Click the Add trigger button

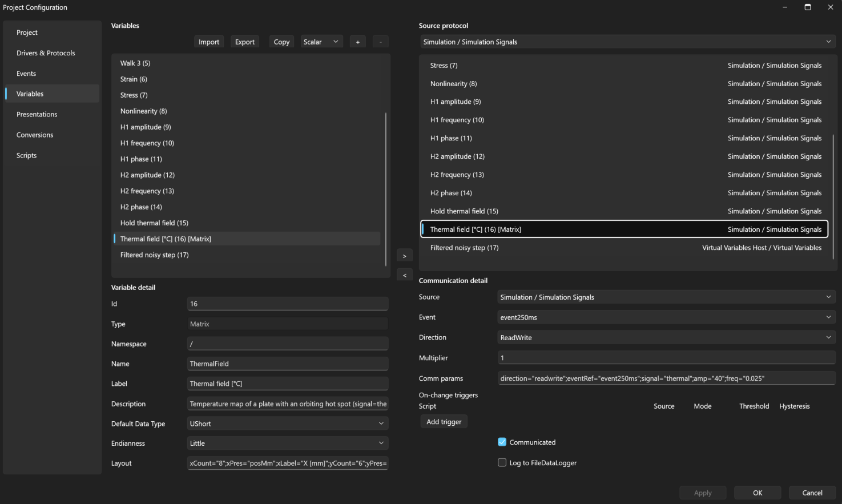click(444, 422)
